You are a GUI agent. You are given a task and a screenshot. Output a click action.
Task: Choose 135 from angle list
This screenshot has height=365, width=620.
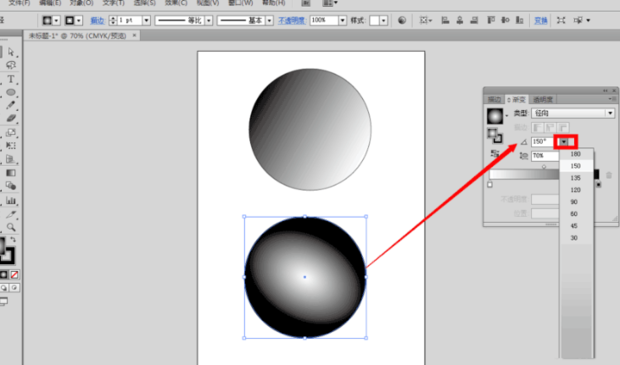[x=576, y=178]
